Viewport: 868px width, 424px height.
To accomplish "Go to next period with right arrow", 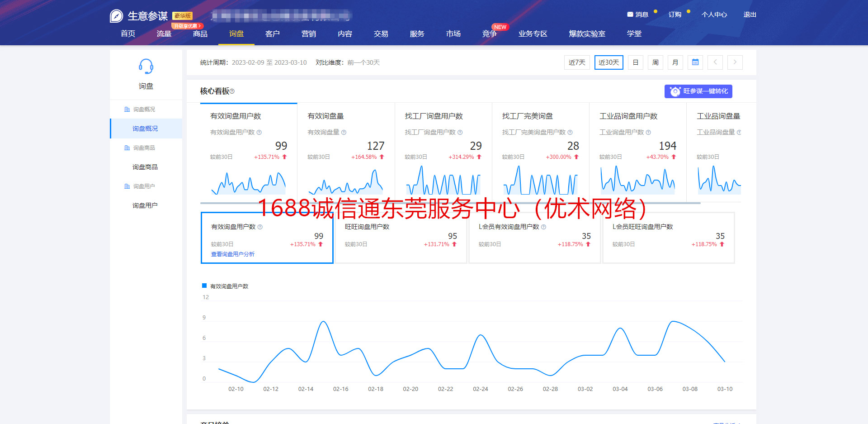I will [735, 62].
